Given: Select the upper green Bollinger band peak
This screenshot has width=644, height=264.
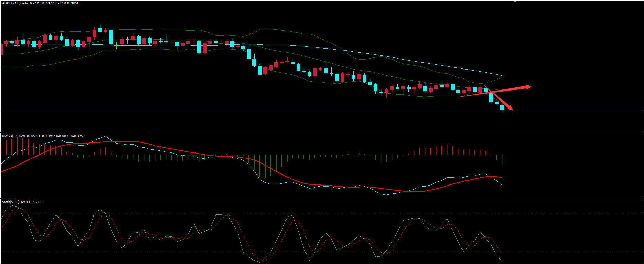Looking at the screenshot, I should pyautogui.click(x=262, y=29).
